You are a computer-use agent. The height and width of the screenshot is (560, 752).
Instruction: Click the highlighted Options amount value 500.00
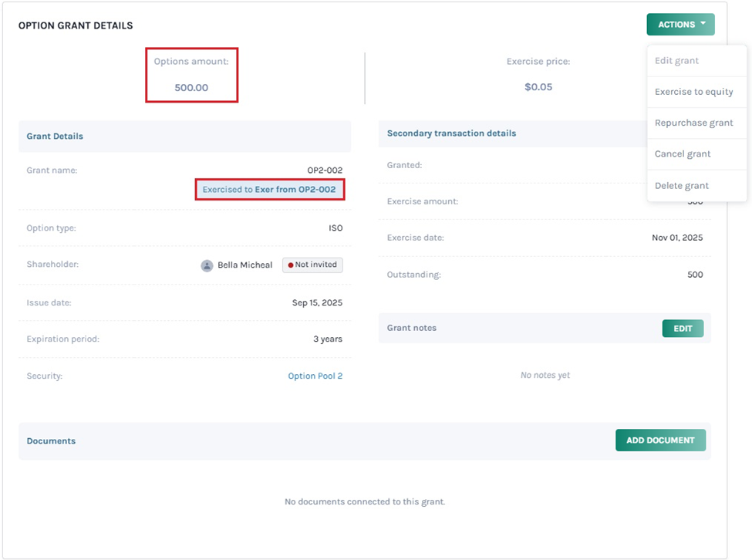(191, 86)
